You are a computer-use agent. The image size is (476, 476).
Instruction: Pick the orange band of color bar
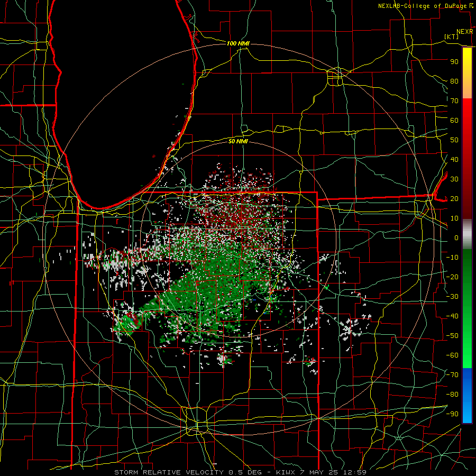467,89
